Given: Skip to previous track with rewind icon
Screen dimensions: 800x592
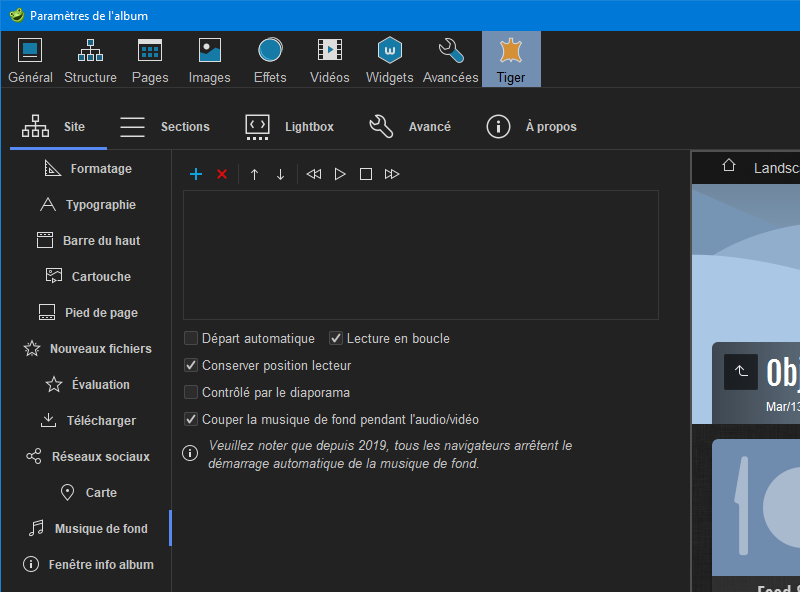Looking at the screenshot, I should point(314,174).
